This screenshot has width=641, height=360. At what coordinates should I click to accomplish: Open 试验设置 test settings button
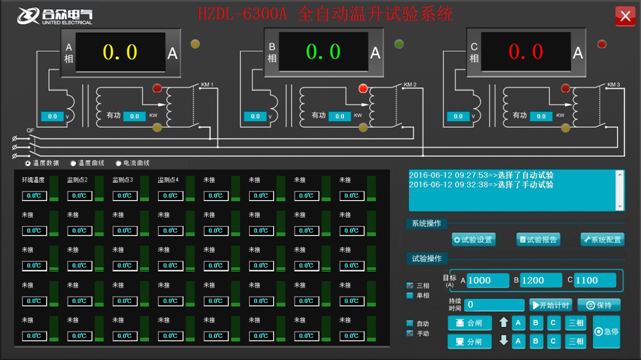[x=474, y=240]
